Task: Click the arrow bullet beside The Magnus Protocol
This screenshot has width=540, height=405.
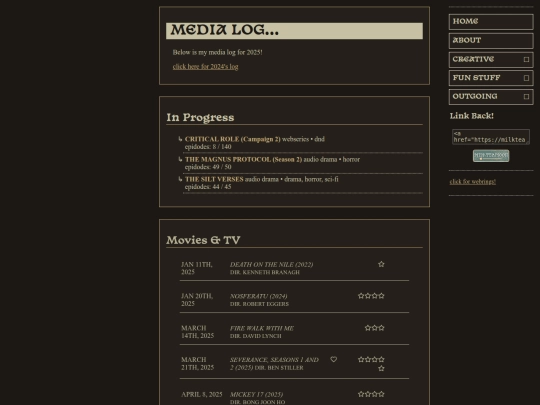Action: click(180, 159)
